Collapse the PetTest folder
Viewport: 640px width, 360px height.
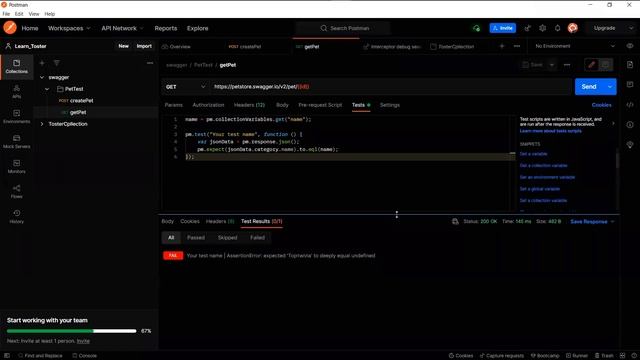pos(47,89)
